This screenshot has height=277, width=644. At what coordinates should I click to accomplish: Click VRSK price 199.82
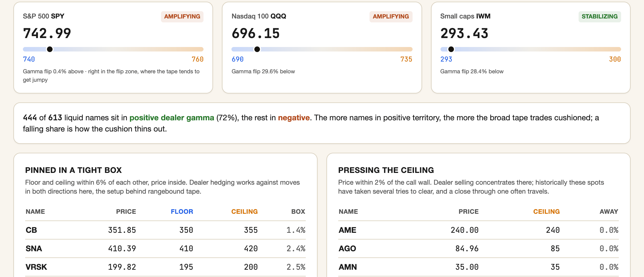(122, 267)
